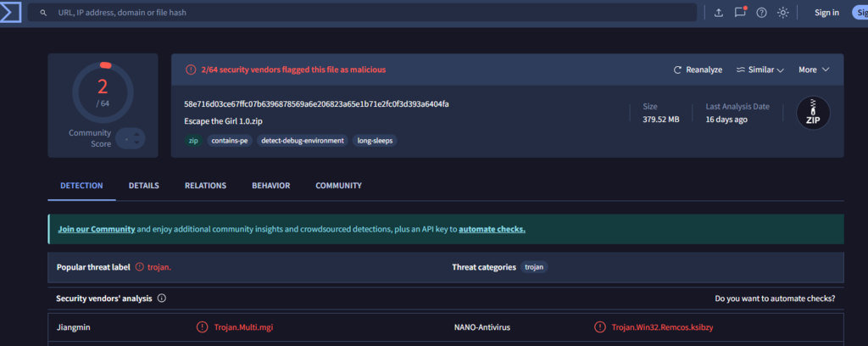868x346 pixels.
Task: Click the search magnifier icon
Action: pos(43,13)
